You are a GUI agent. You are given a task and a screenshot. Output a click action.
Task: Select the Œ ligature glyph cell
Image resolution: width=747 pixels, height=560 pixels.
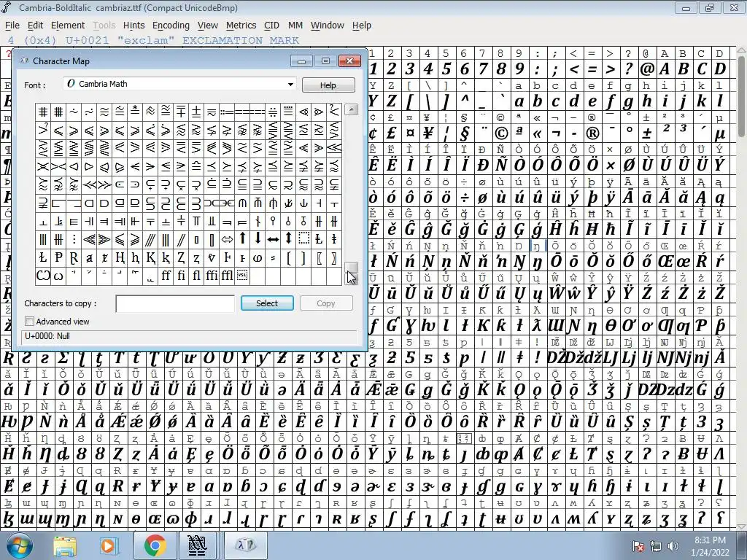(x=665, y=261)
